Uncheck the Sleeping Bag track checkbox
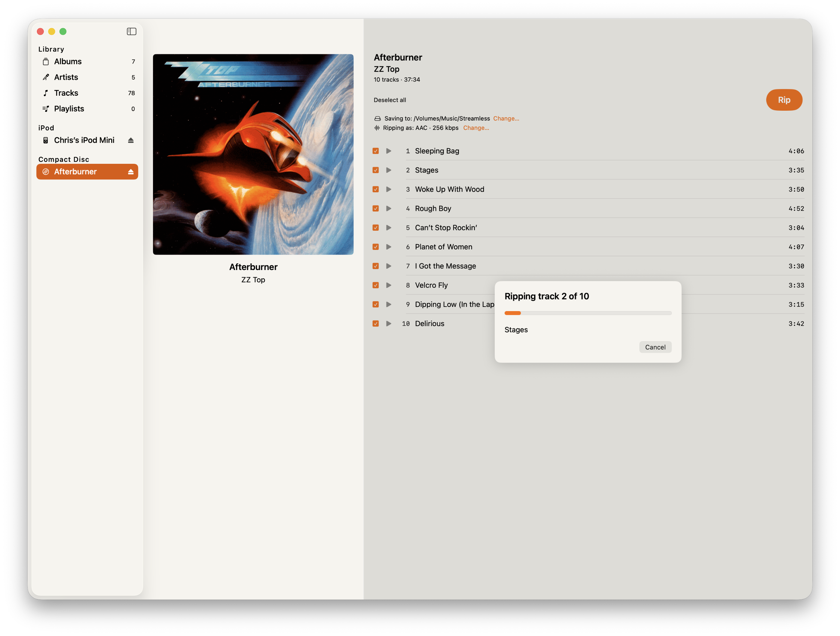 [376, 151]
